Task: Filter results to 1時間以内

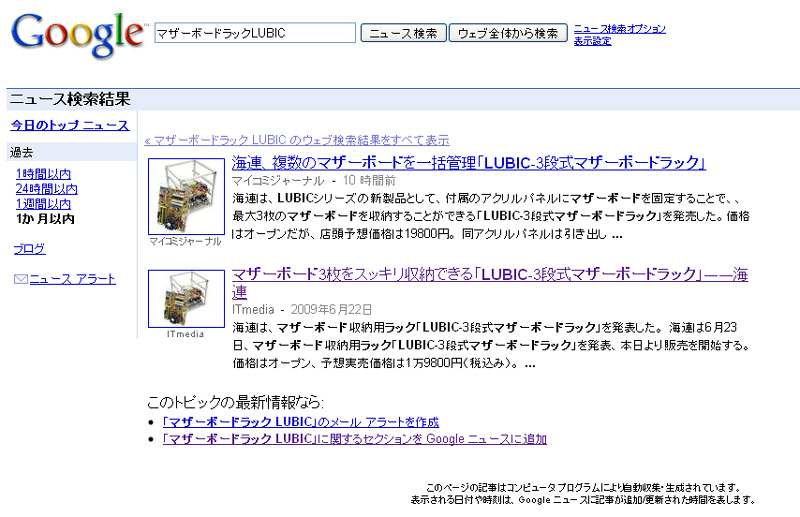Action: (x=43, y=174)
